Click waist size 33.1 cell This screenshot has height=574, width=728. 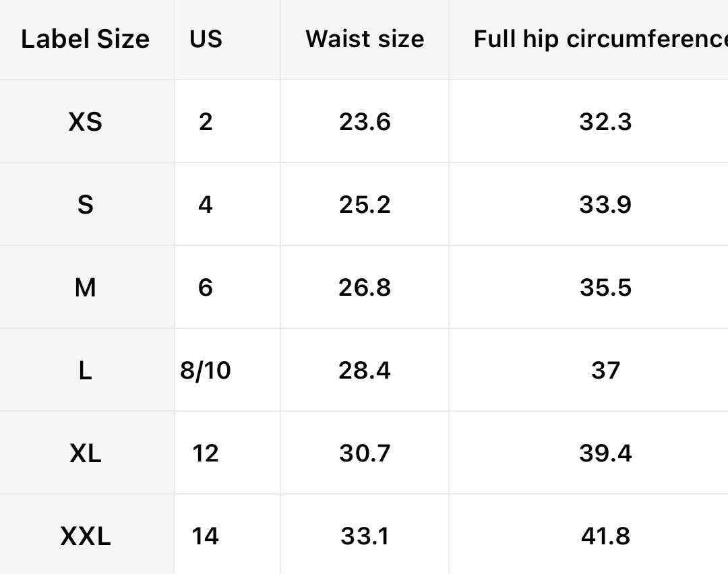[365, 536]
